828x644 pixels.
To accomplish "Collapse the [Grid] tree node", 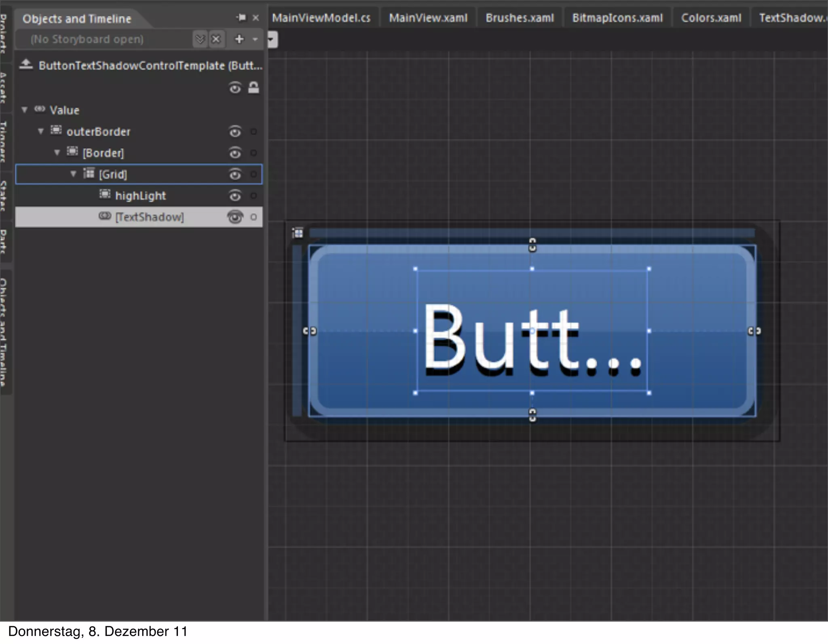I will (73, 174).
